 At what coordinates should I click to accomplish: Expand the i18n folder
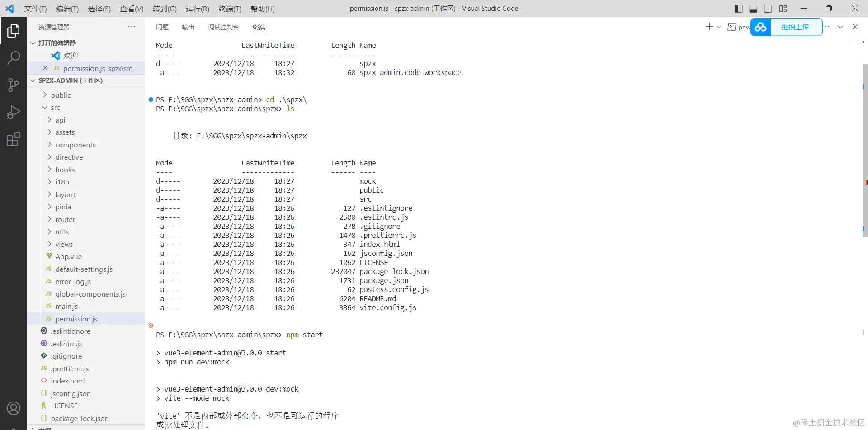[x=86, y=182]
